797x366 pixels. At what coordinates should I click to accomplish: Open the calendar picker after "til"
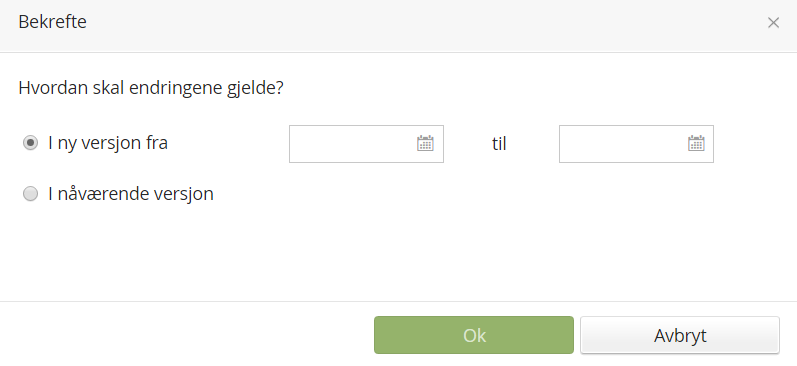tap(696, 143)
